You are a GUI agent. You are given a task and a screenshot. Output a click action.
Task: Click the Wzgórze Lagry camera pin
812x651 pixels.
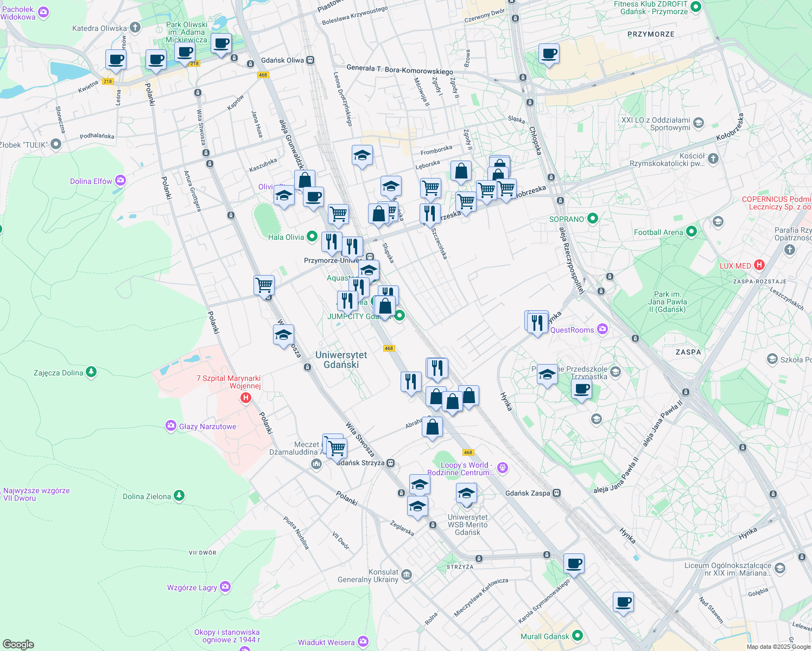[225, 587]
